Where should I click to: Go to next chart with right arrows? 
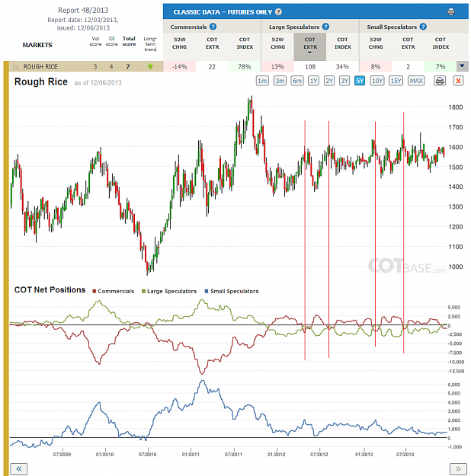click(x=458, y=468)
